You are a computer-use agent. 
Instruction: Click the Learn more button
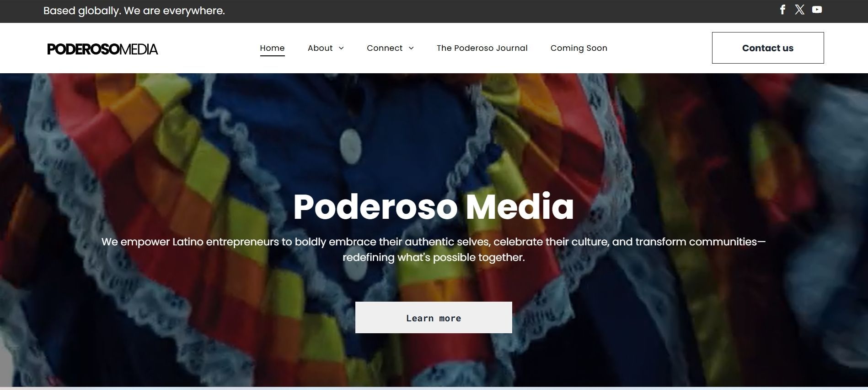click(434, 318)
